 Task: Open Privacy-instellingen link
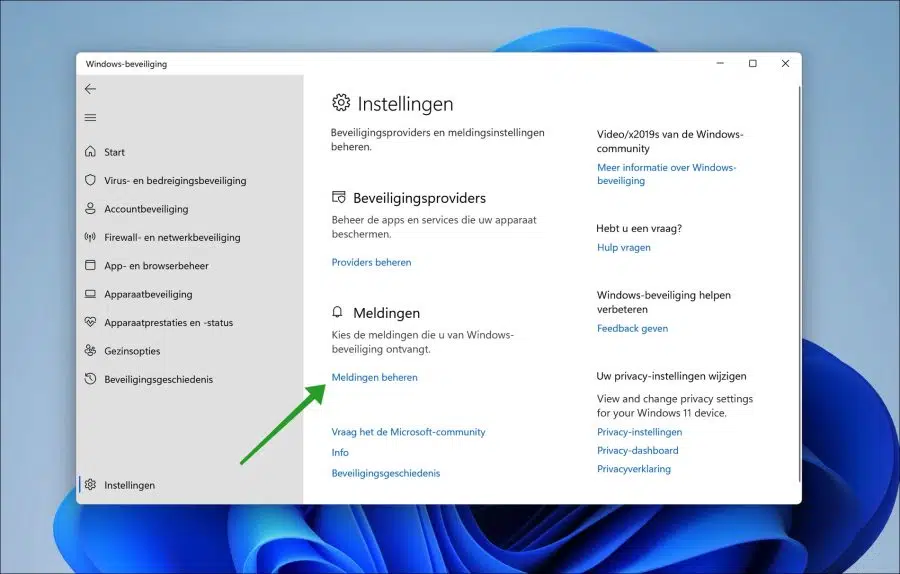pyautogui.click(x=639, y=432)
